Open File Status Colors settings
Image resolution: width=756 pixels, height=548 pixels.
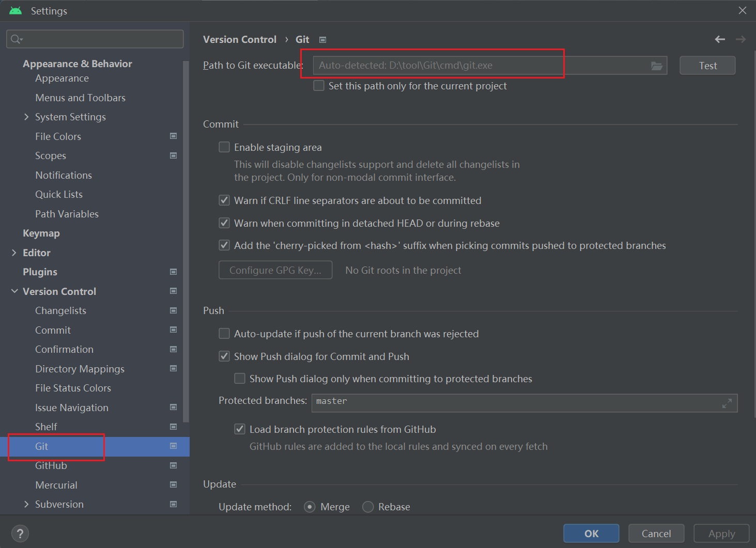coord(73,388)
